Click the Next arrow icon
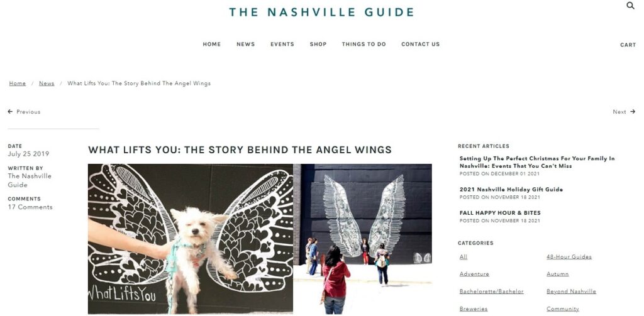Screen dimensions: 644x316 coord(633,112)
